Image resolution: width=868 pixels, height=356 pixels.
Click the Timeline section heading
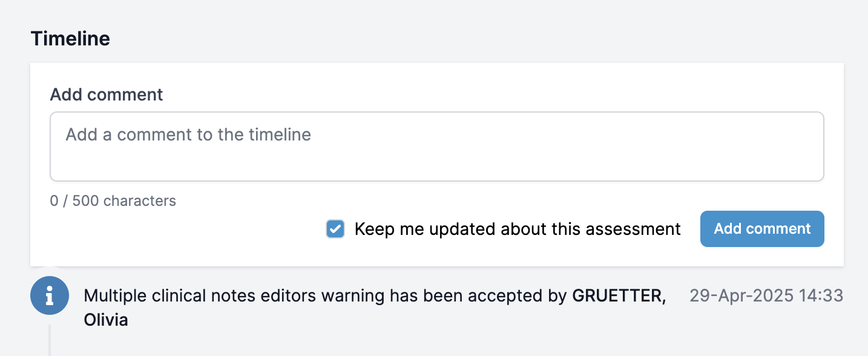pos(70,39)
